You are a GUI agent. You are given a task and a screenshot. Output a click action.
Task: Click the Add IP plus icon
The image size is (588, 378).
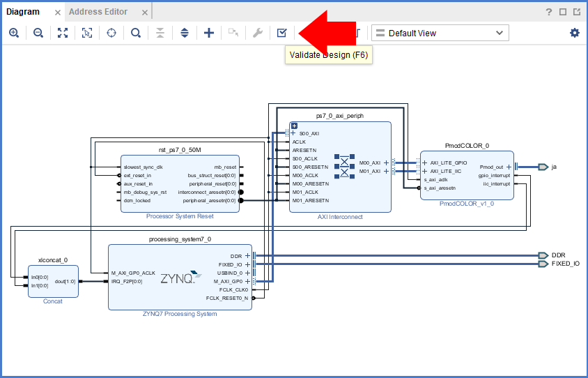point(209,33)
